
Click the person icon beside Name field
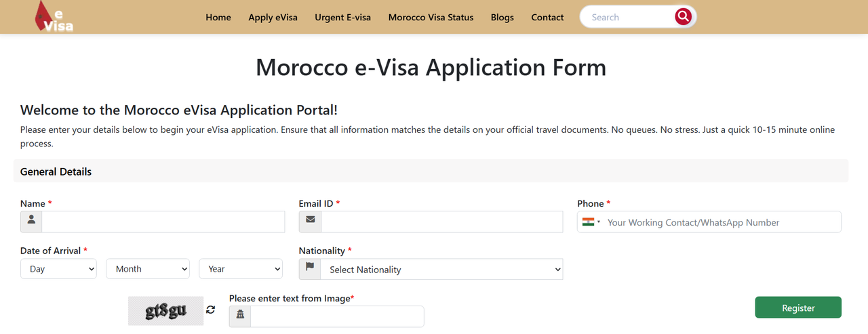point(31,222)
